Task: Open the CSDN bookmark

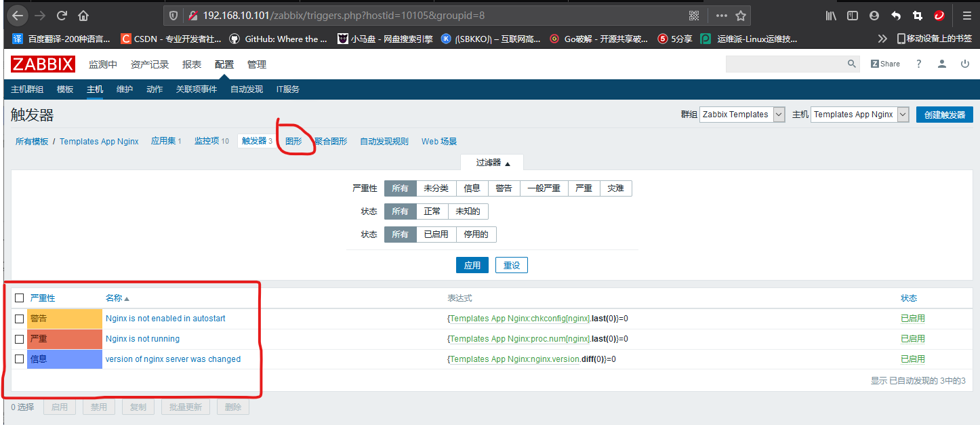Action: pos(171,39)
